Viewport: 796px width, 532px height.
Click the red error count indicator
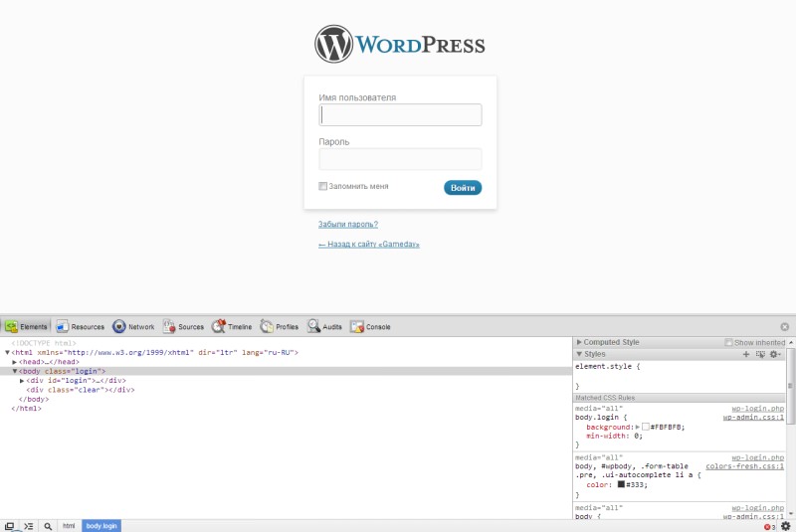click(x=769, y=526)
